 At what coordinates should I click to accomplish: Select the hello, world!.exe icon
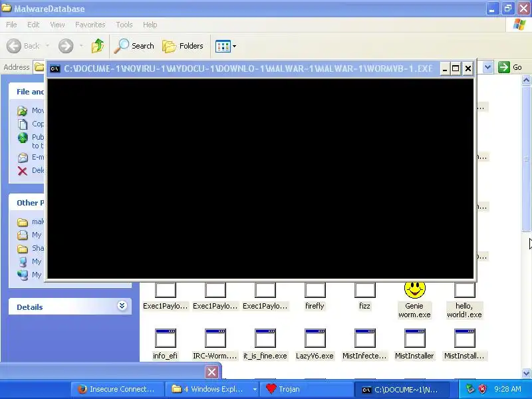click(464, 290)
